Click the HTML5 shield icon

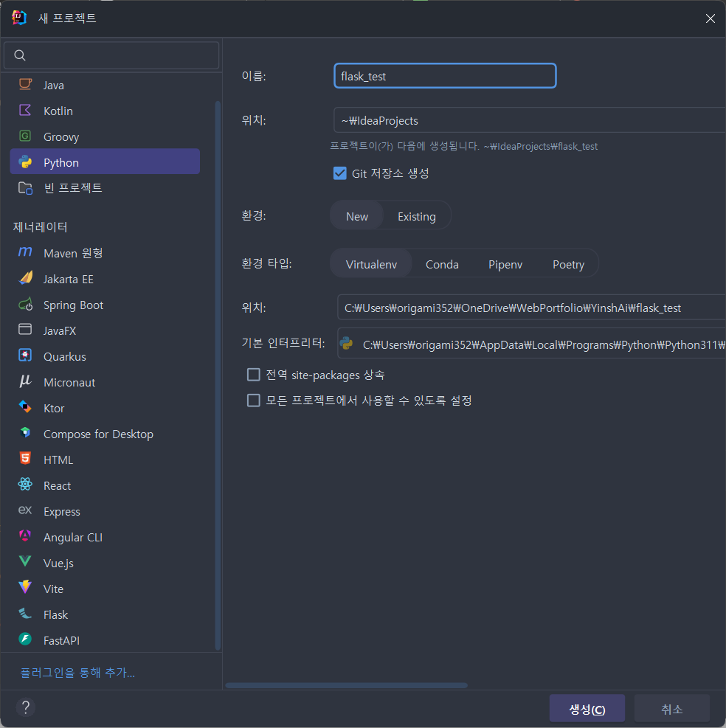(x=25, y=458)
